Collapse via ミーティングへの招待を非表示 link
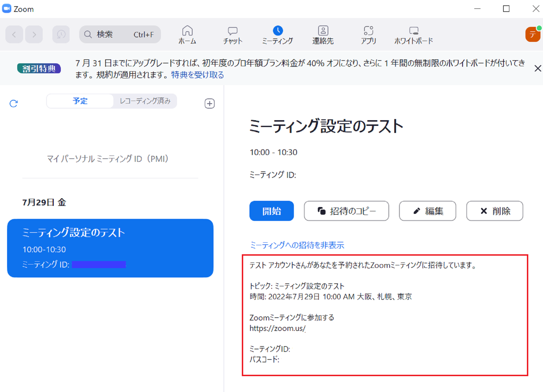543x392 pixels. tap(297, 245)
